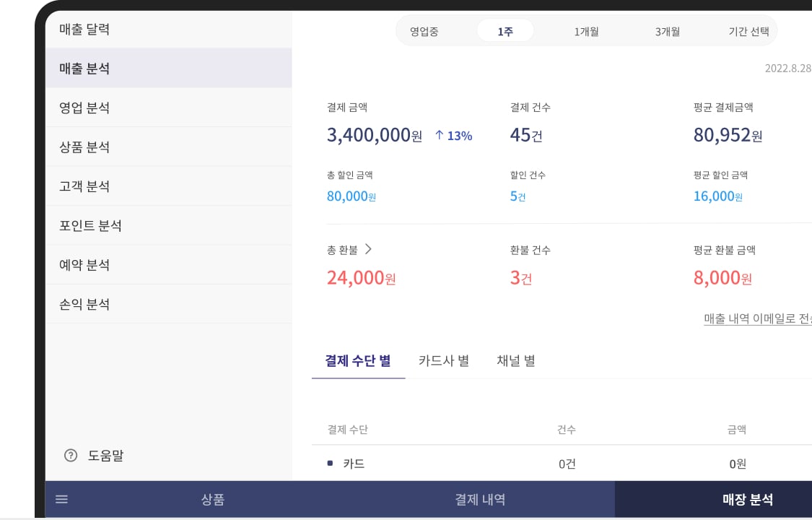Click the 건수 column header
Screen dimensions: 812x520
[567, 430]
